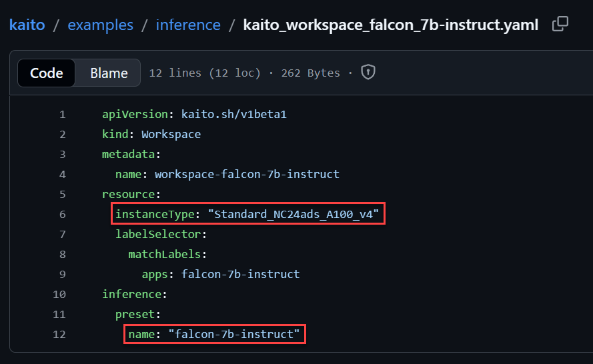
Task: Click the file name kaito_workspace_falcon_7b-instruct.yaml
Action: click(x=390, y=25)
